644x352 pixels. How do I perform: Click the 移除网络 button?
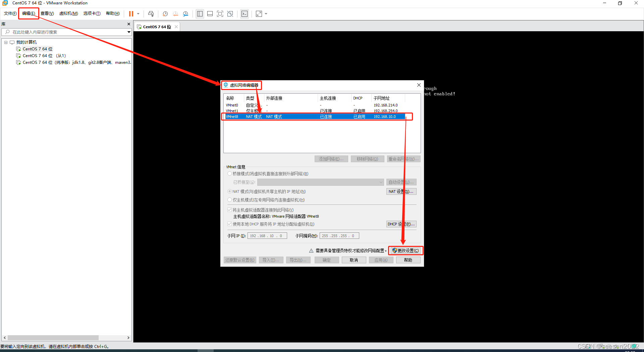click(367, 159)
